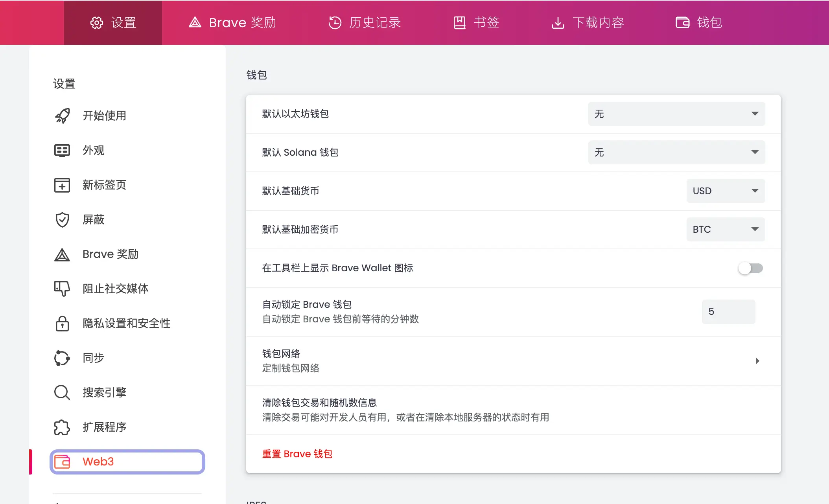Click the 默认基础货币 label

point(291,191)
